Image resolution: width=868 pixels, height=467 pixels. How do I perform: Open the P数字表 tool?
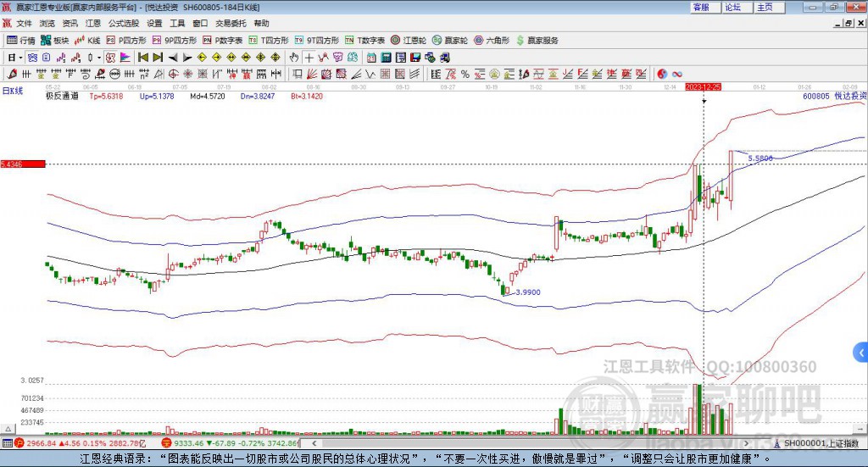tap(223, 41)
